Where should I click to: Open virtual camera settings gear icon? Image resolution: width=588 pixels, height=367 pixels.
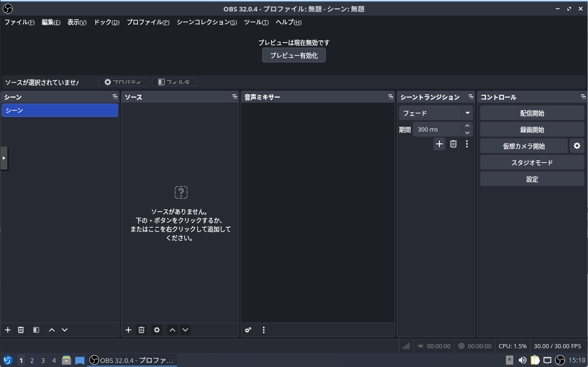pos(577,146)
